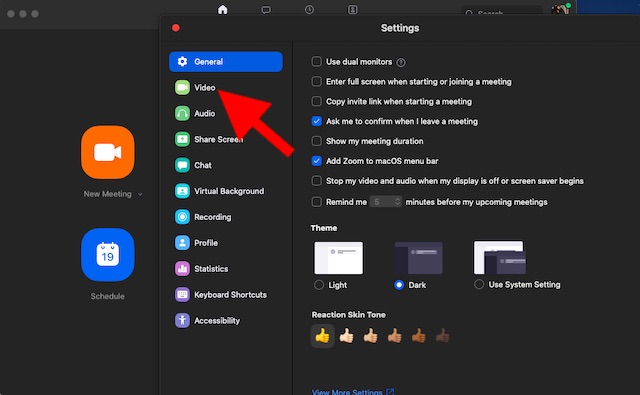
Task: Click the Statistics bar chart icon
Action: click(182, 269)
